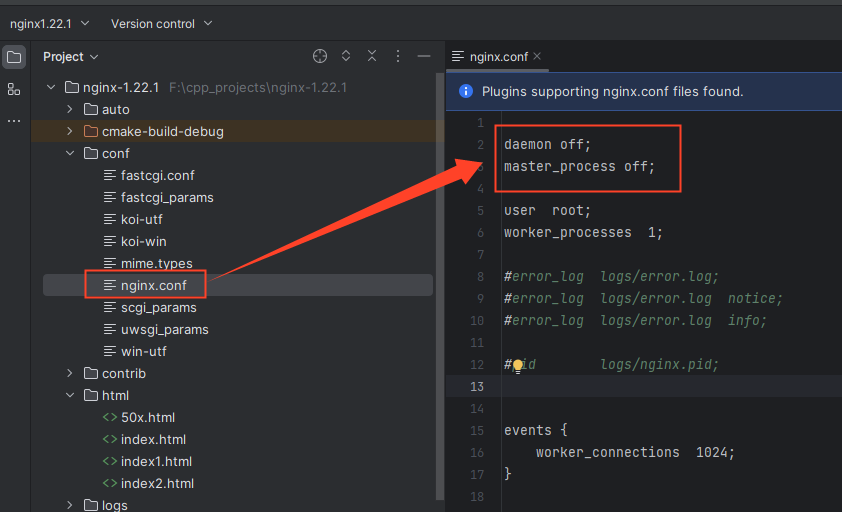
Task: Select win-utf file
Action: (143, 351)
